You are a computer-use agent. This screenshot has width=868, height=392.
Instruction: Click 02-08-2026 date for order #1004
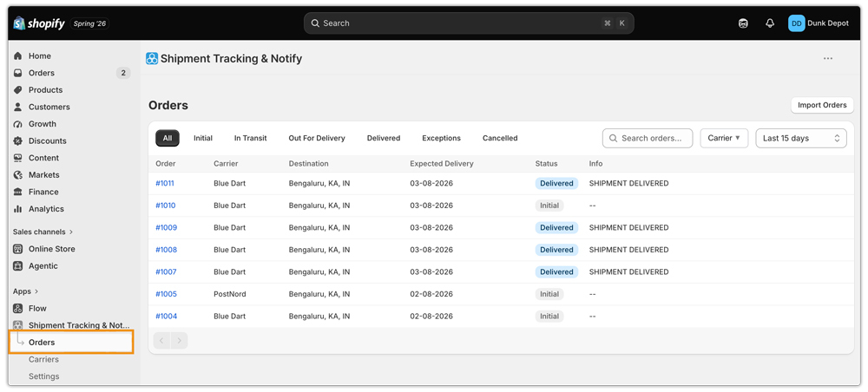pos(431,316)
